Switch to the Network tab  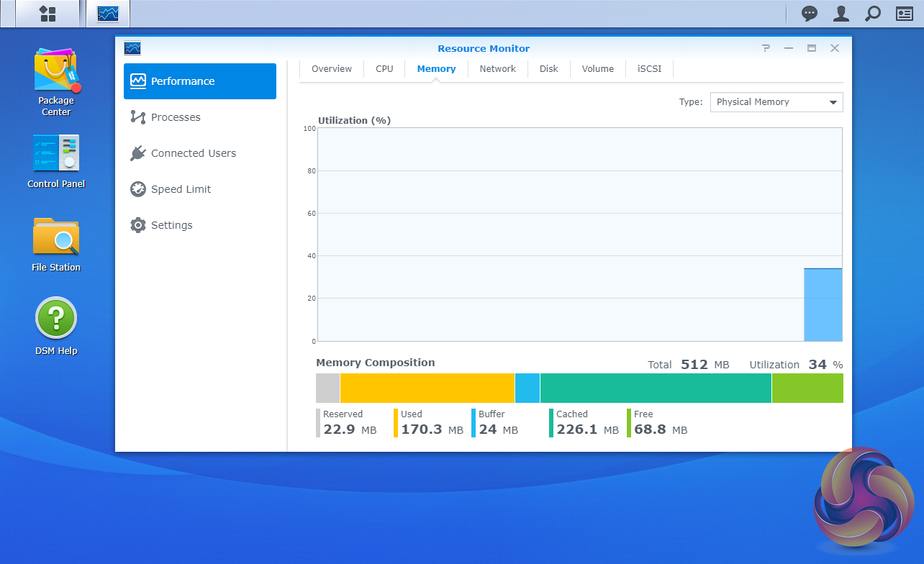497,69
